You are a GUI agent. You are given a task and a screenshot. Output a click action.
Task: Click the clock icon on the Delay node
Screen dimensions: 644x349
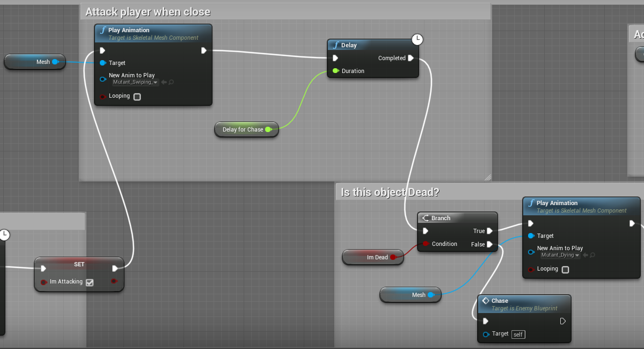click(417, 39)
